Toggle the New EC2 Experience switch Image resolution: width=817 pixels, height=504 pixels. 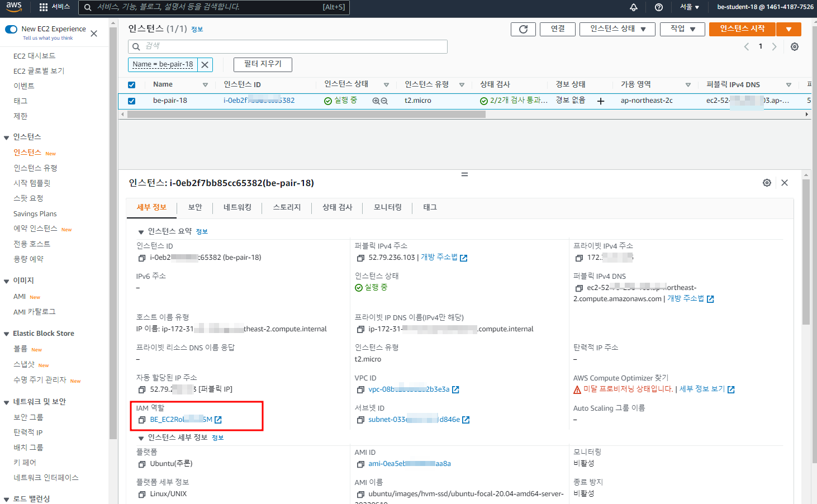[11, 29]
